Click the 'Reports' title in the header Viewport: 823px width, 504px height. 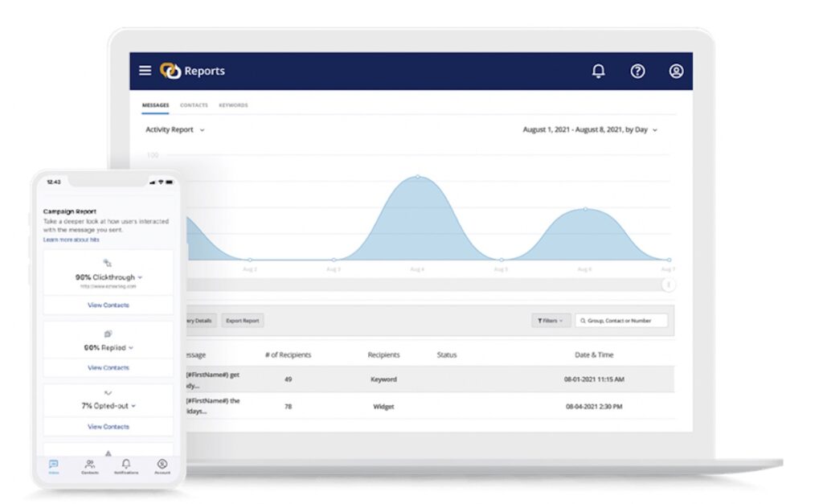point(205,71)
